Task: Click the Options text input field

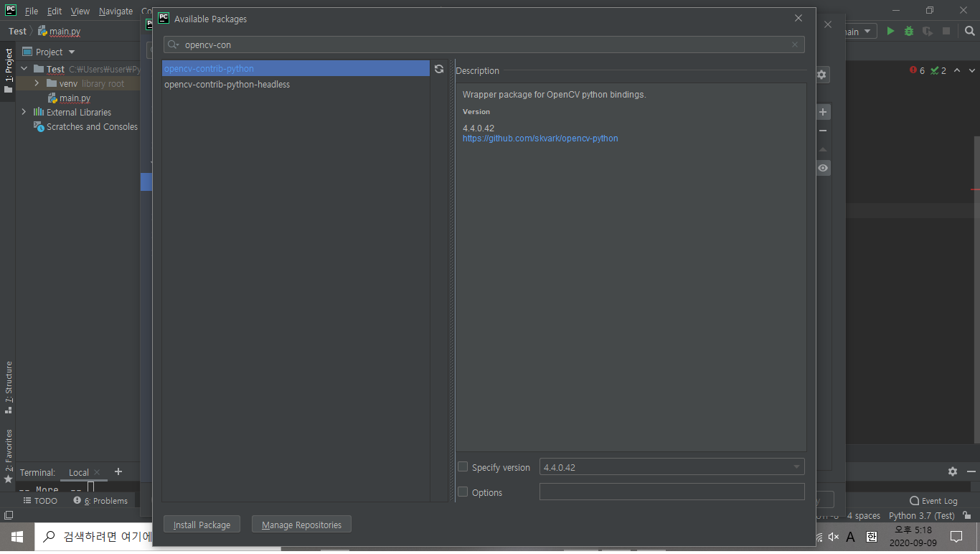Action: [672, 492]
